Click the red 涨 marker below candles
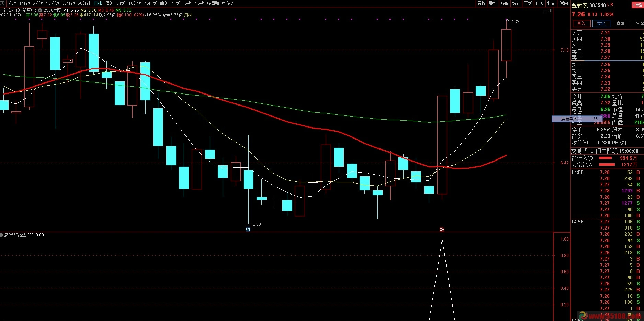 tap(442, 230)
